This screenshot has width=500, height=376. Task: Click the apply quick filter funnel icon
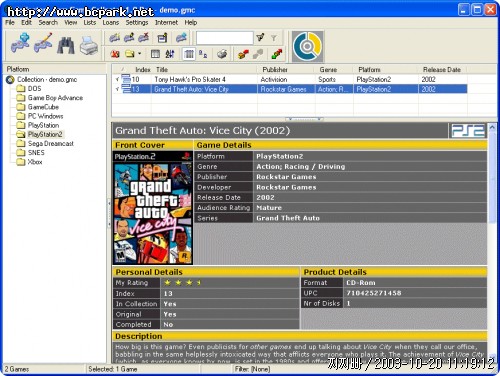click(x=260, y=38)
